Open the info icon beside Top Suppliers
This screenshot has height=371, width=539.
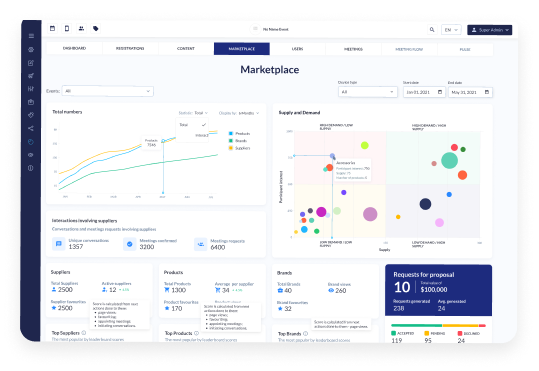[84, 333]
